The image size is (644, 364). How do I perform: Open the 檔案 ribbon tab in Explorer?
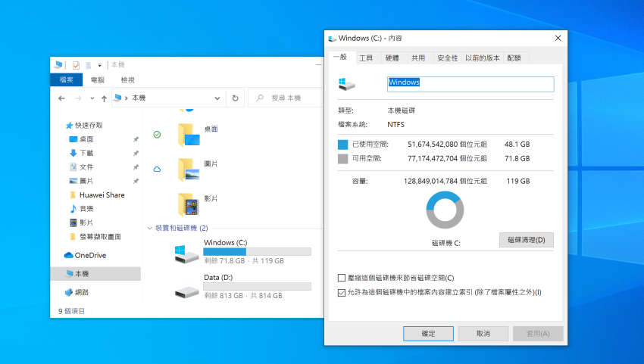(x=66, y=79)
